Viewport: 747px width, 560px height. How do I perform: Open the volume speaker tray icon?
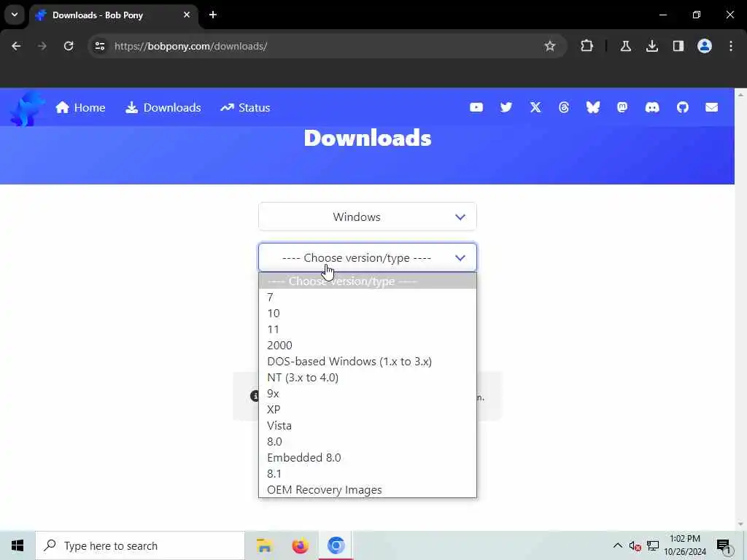635,545
